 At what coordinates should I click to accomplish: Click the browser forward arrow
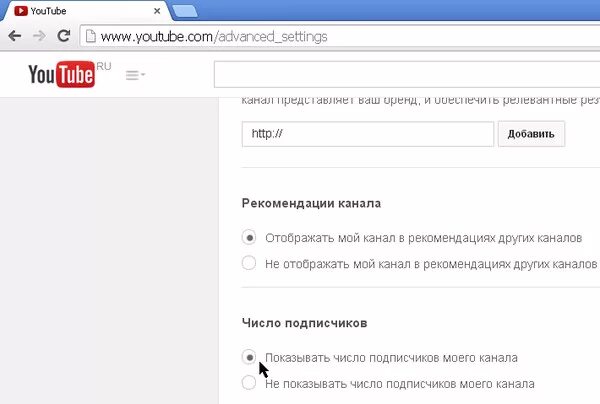pyautogui.click(x=39, y=36)
